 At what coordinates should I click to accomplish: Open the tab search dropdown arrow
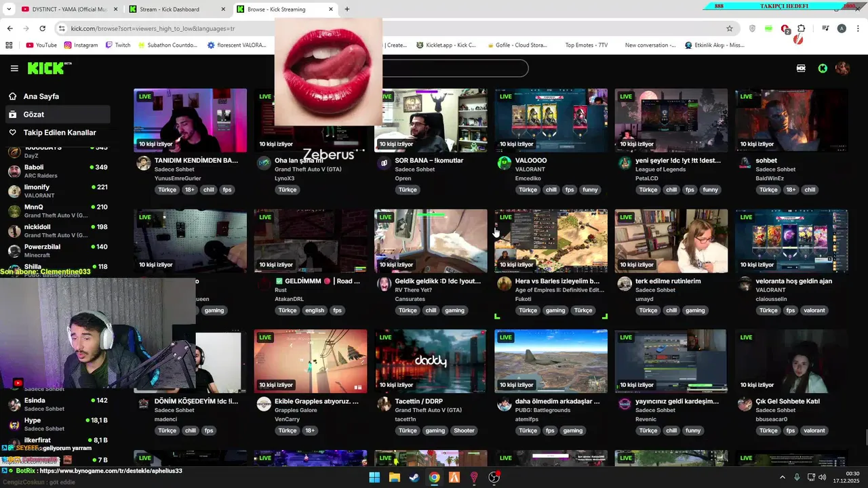(9, 9)
